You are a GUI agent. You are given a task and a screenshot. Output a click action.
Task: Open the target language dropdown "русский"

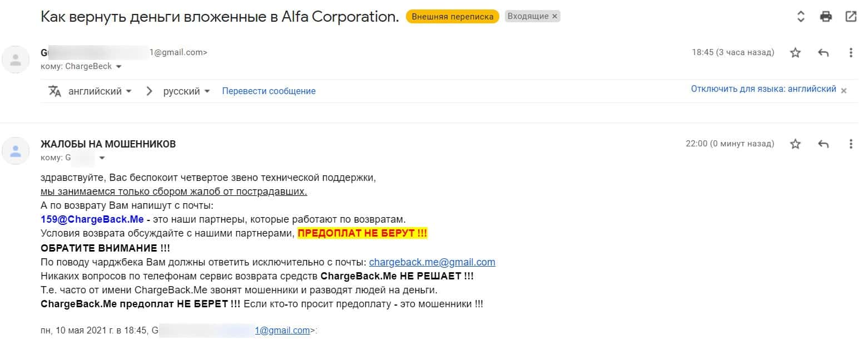click(186, 91)
